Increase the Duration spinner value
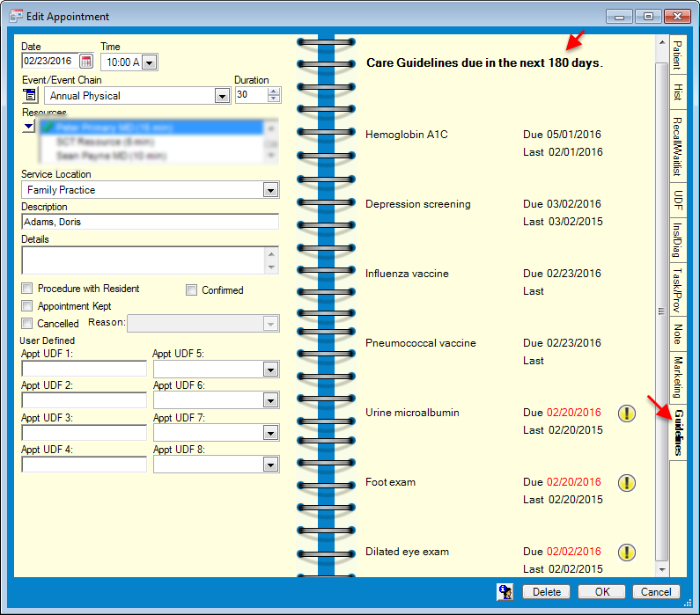The width and height of the screenshot is (700, 615). pyautogui.click(x=274, y=92)
